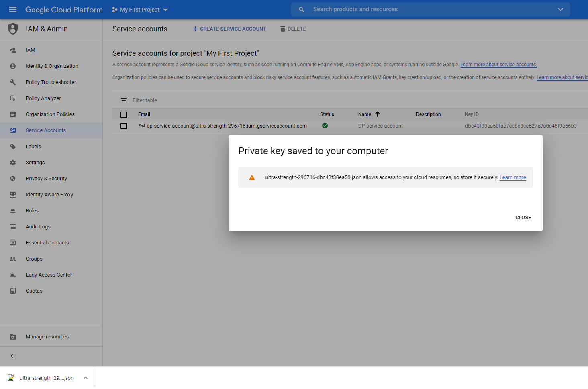Click the Manage resources icon

click(x=13, y=337)
